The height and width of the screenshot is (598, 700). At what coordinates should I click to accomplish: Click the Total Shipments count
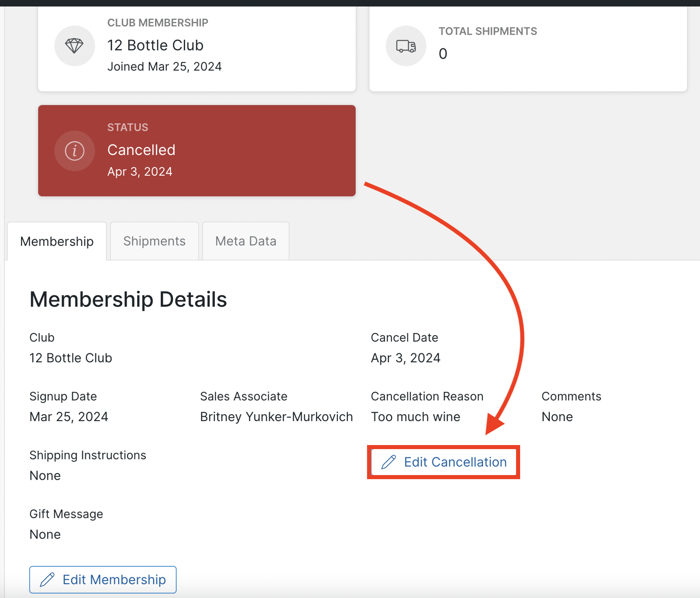pos(443,53)
